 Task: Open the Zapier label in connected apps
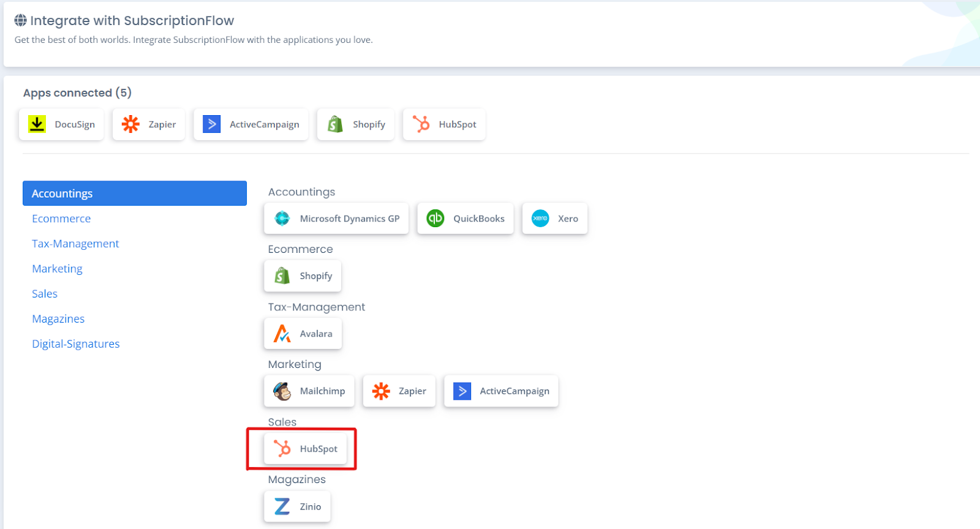coord(162,124)
